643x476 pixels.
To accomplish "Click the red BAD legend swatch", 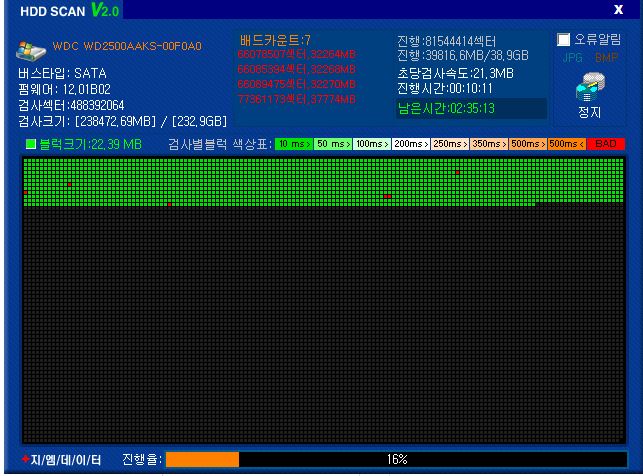I will point(606,144).
